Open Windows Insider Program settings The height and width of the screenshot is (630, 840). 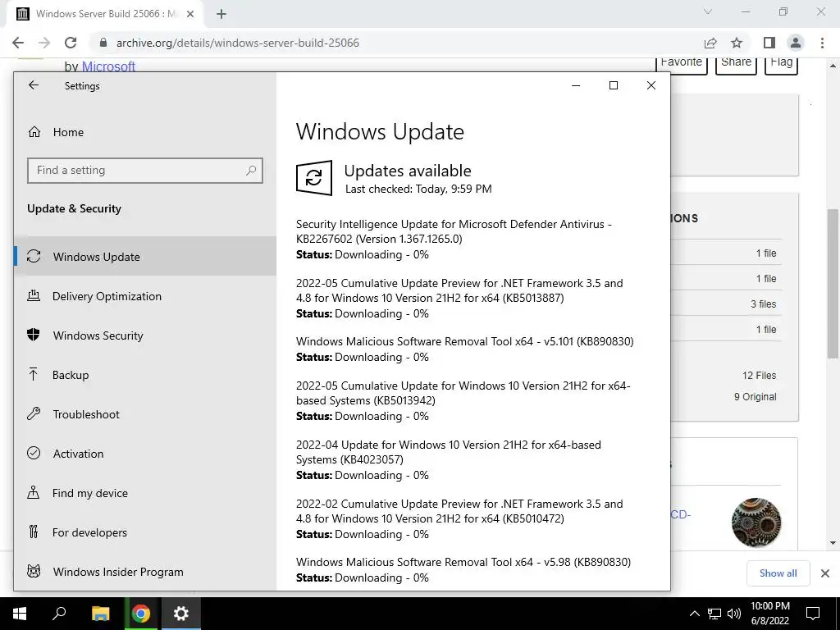(x=144, y=572)
